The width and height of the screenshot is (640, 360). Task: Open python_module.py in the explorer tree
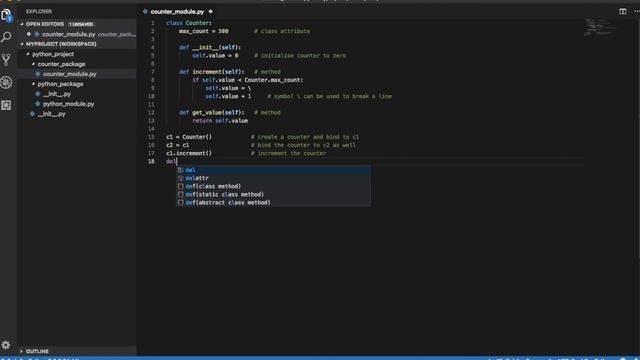(78, 104)
